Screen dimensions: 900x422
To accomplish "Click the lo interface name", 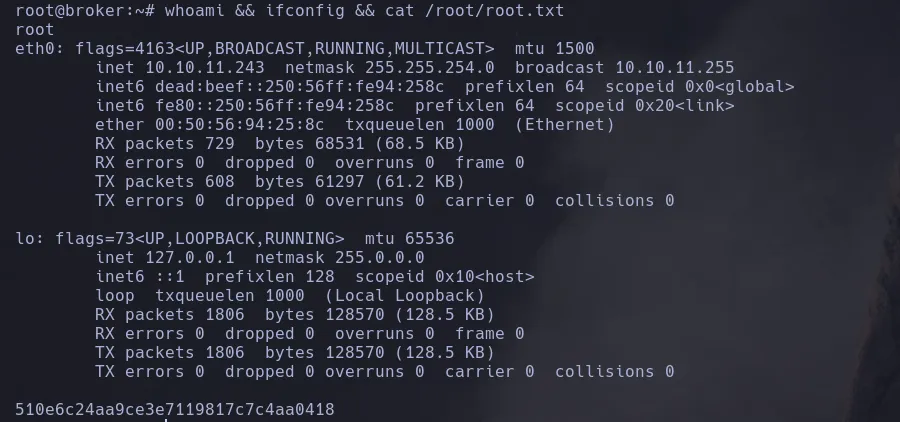I will point(25,238).
